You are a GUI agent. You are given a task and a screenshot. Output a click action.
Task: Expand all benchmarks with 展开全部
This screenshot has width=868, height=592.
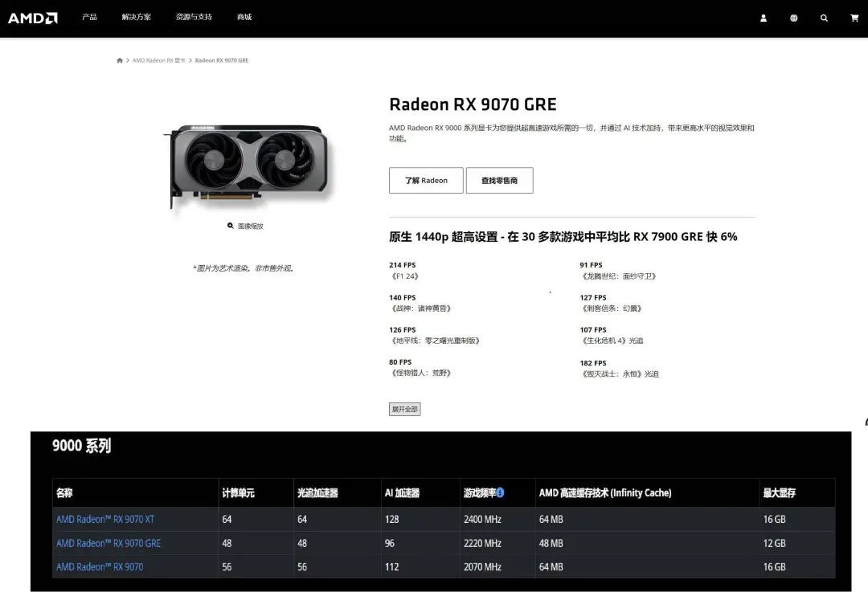[x=404, y=410]
